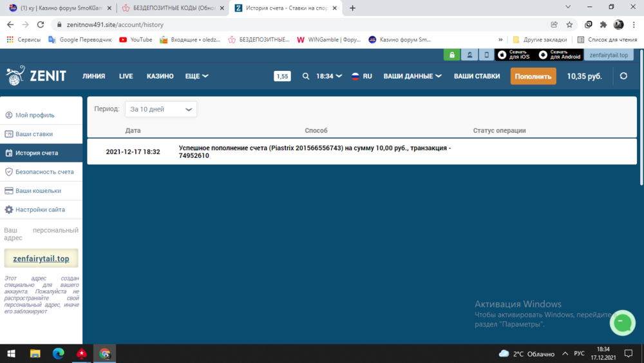Open the Chrome extensions puzzle icon

coord(603,25)
